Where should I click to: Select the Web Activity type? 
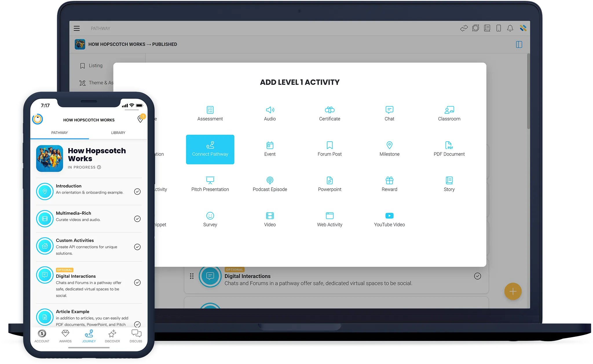point(330,220)
